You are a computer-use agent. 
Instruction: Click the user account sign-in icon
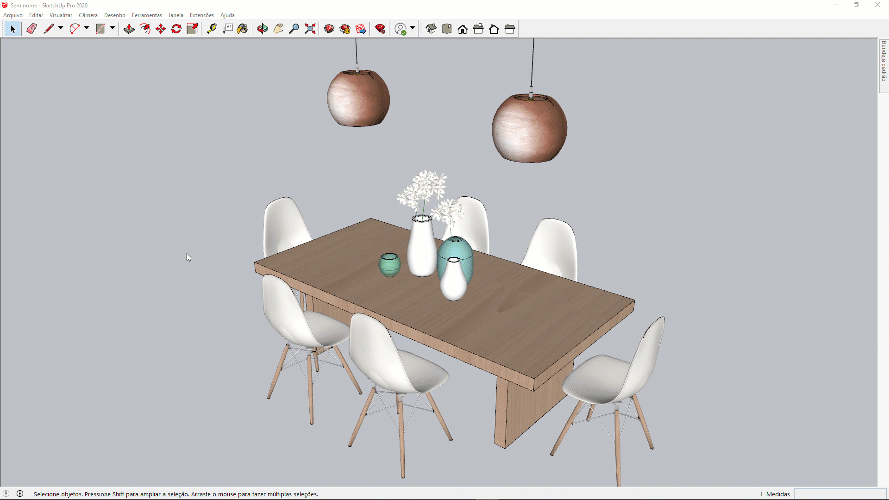click(401, 29)
